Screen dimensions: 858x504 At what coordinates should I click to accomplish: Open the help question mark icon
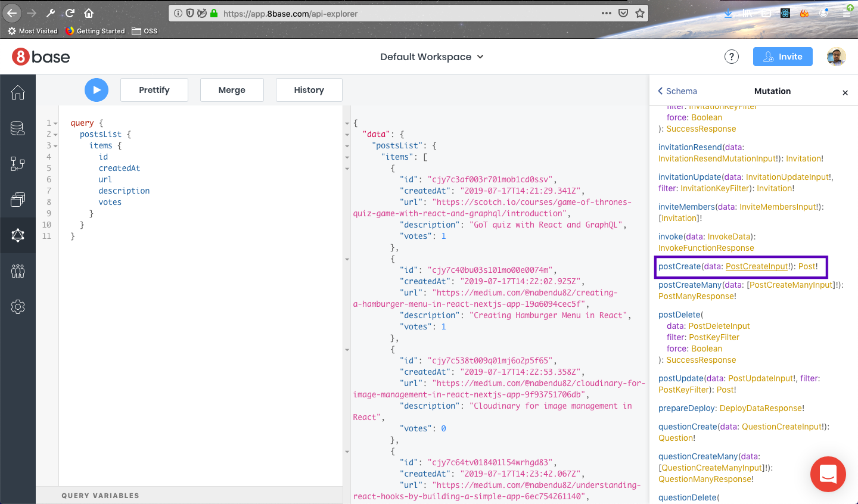731,57
